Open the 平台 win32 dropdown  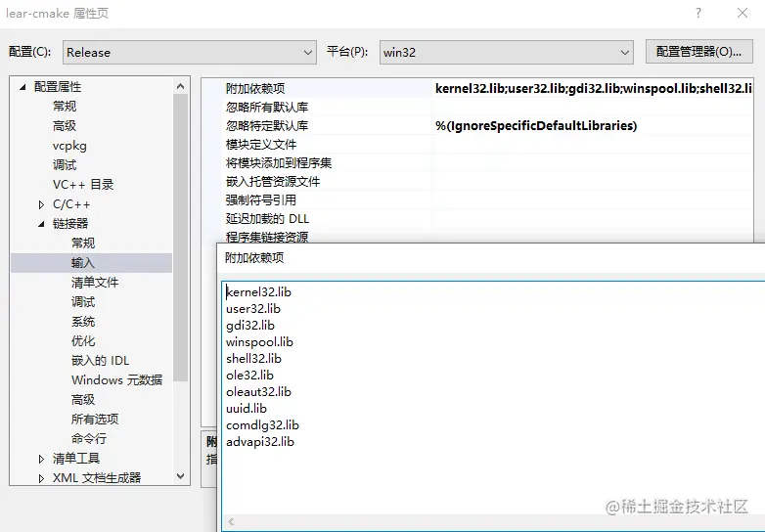507,52
